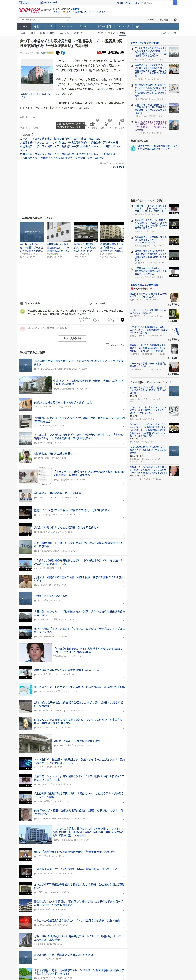The width and height of the screenshot is (196, 980).
Task: Open 小学校で女児盗撮か recommended video thumbnail
Action: tap(85, 232)
